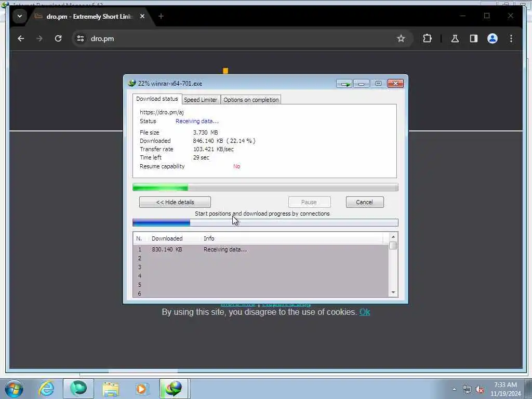
Task: Click the 'Receiving data...' status text
Action: (197, 121)
